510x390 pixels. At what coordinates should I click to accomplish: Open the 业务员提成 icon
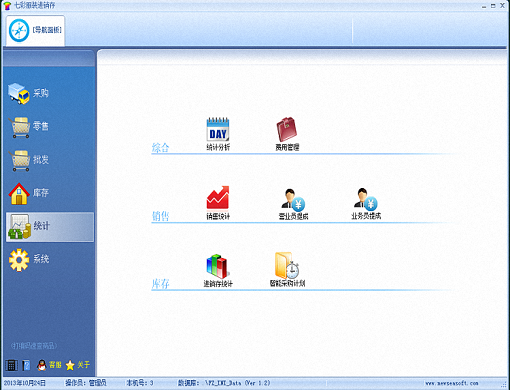pyautogui.click(x=366, y=199)
